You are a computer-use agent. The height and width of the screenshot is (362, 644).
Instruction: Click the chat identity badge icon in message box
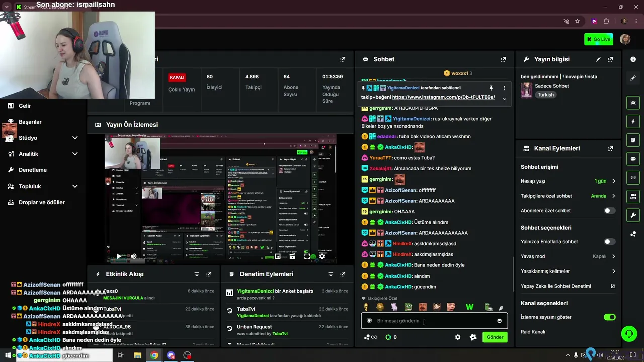(369, 321)
